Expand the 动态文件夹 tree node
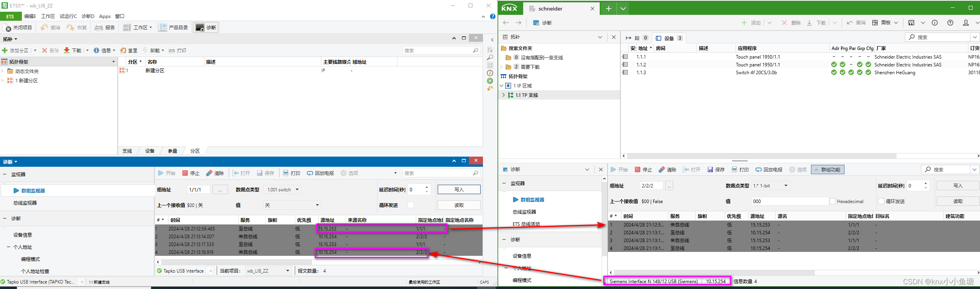Viewport: 980px width, 289px height. point(3,71)
